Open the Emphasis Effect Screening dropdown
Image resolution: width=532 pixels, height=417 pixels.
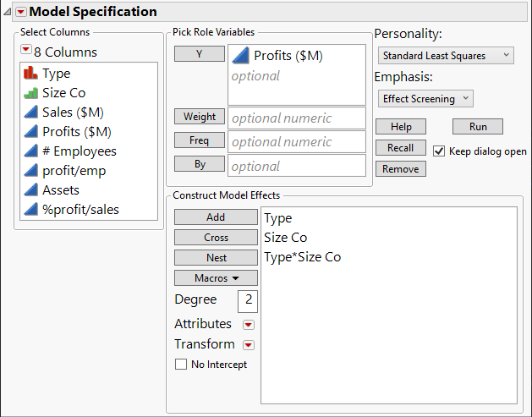[425, 98]
